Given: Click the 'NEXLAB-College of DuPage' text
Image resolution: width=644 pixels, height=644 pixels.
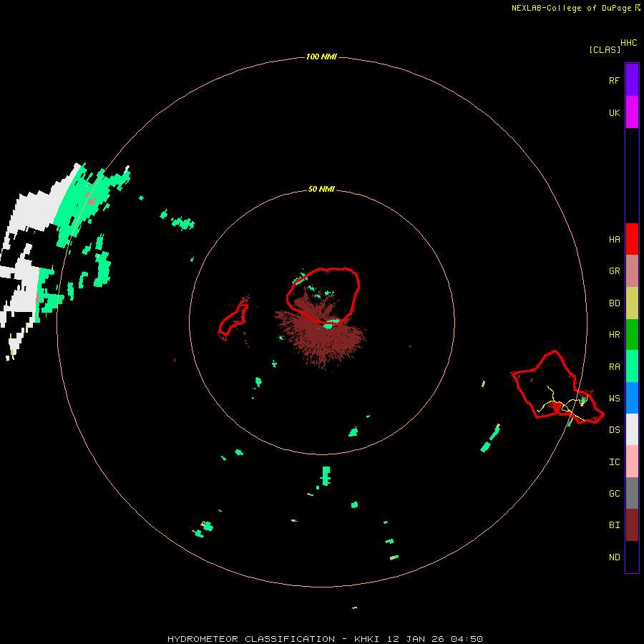Looking at the screenshot, I should (x=571, y=8).
